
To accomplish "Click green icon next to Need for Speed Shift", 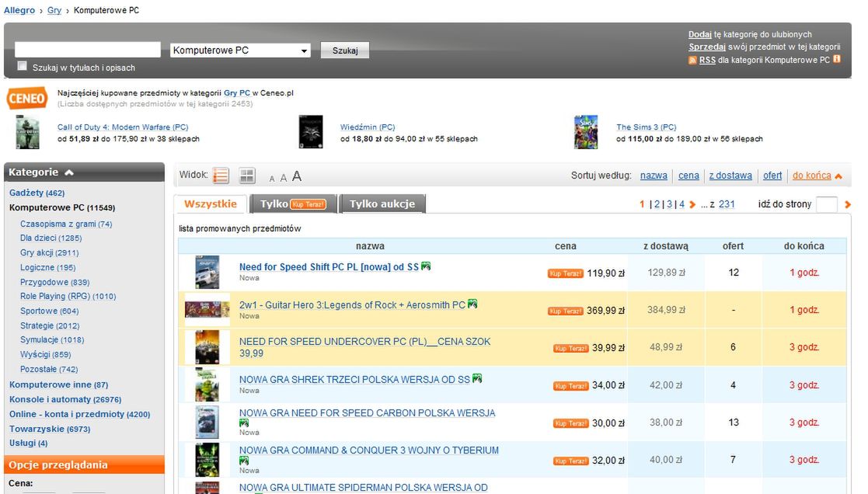I will [x=426, y=266].
